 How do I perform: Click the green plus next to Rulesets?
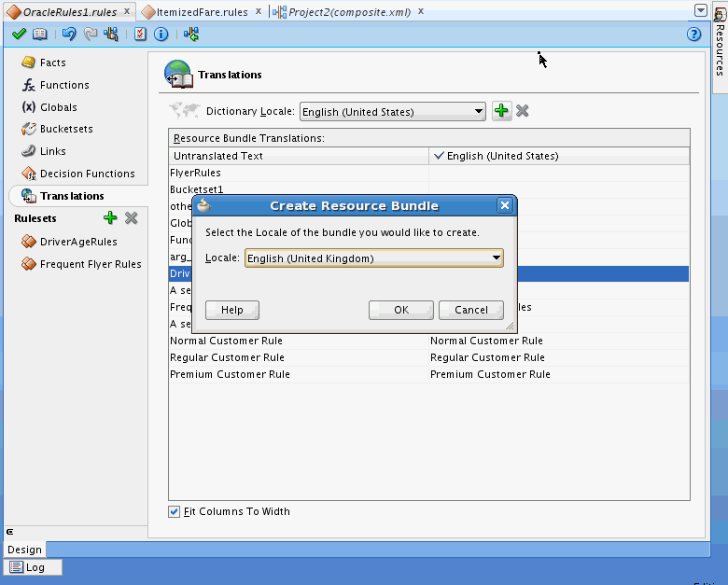click(x=110, y=218)
